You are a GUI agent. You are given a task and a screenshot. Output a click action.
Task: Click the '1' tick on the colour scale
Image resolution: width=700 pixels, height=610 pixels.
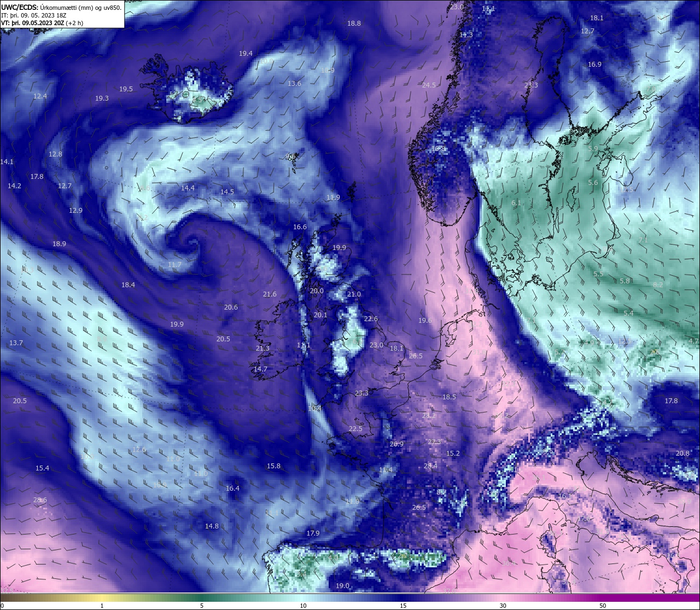click(x=102, y=606)
